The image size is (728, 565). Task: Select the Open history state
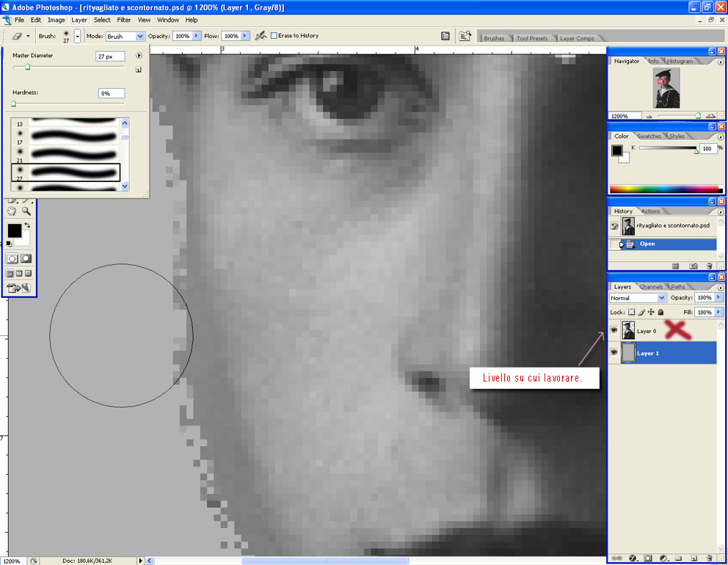pyautogui.click(x=647, y=244)
